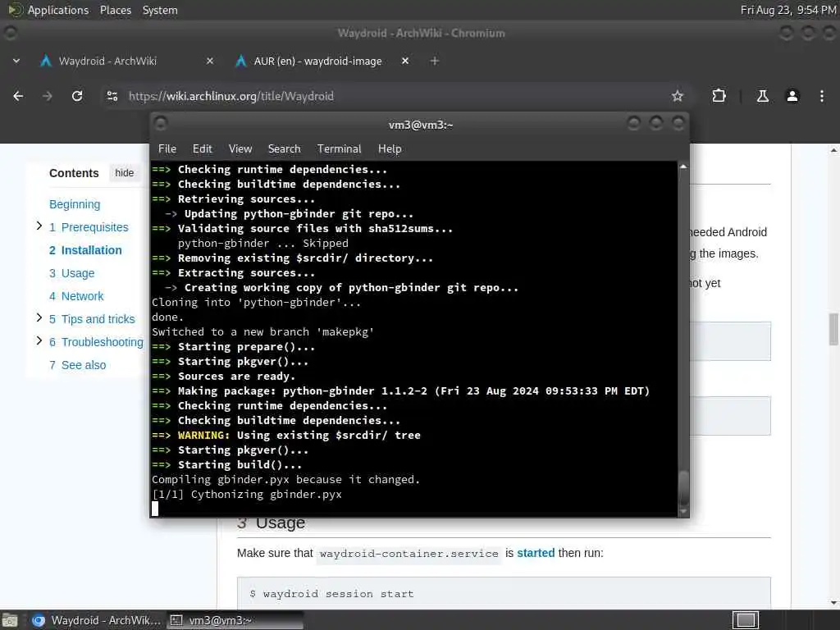Open the terminal File menu
Image resolution: width=840 pixels, height=630 pixels.
[x=167, y=149]
